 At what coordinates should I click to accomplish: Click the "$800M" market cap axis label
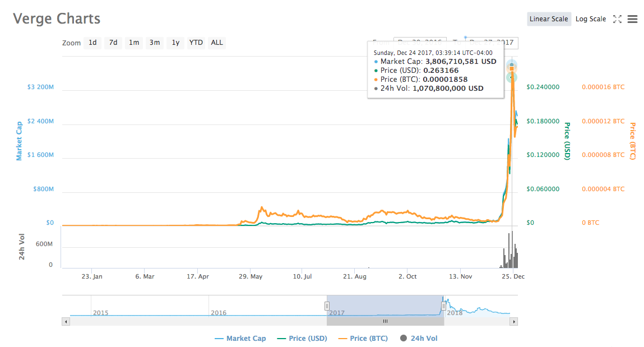(43, 189)
